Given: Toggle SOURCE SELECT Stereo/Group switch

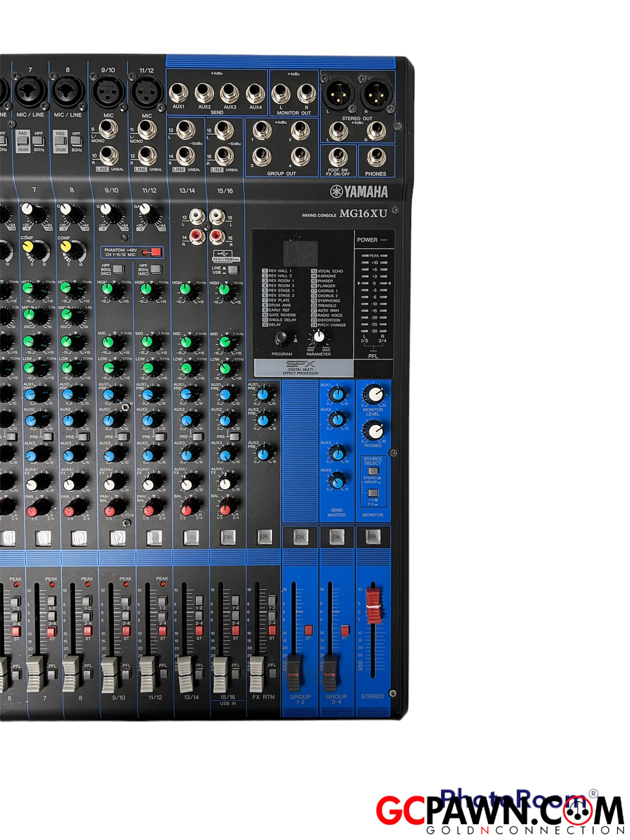Looking at the screenshot, I should pos(373,471).
